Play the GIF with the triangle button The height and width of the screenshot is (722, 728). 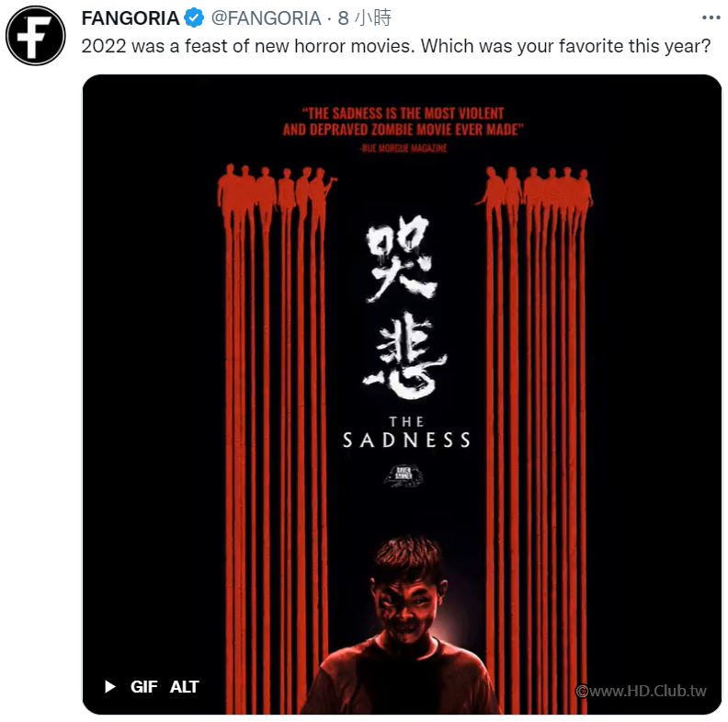pos(110,686)
